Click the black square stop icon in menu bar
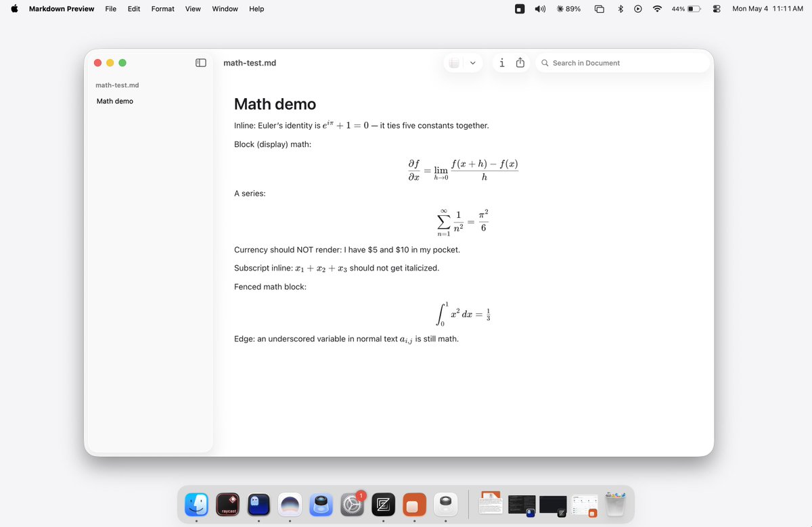The height and width of the screenshot is (527, 812). (519, 9)
